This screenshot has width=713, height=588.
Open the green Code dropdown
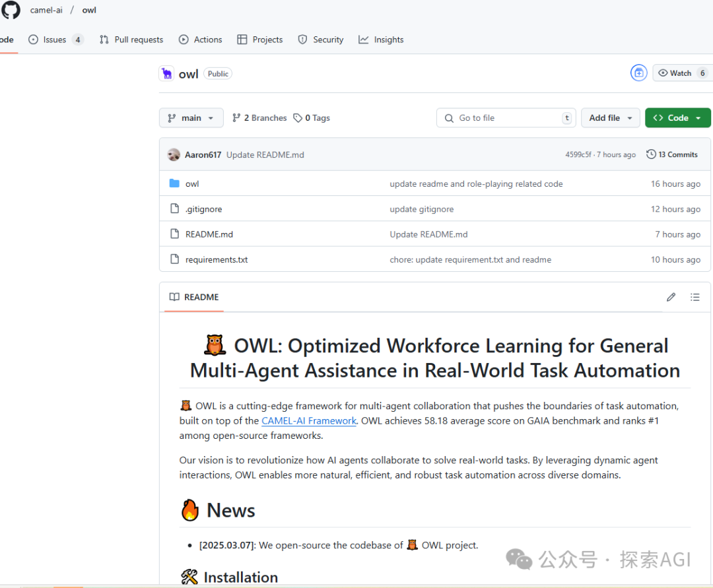click(677, 117)
